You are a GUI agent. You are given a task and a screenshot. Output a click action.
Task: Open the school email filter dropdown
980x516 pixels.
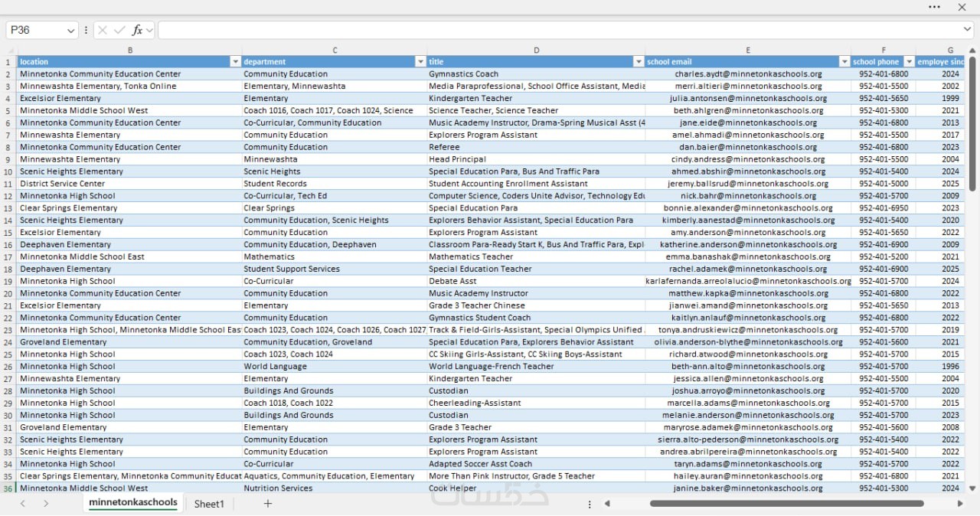(x=844, y=61)
